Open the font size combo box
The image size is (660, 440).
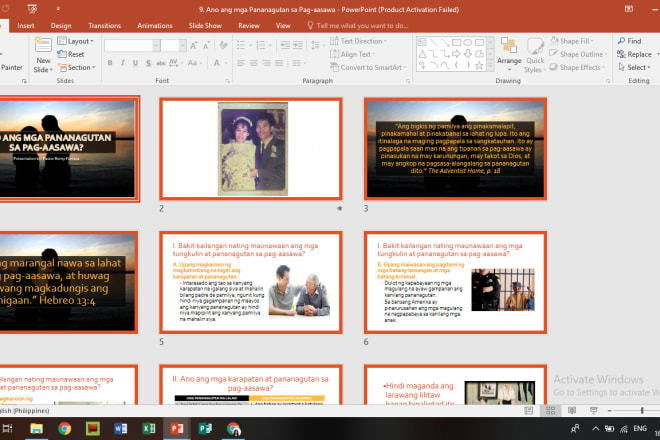(x=173, y=45)
